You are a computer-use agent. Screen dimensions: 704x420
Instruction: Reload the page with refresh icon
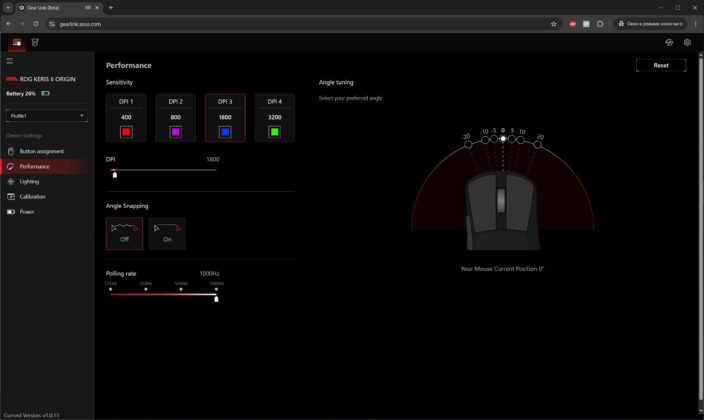[x=36, y=24]
